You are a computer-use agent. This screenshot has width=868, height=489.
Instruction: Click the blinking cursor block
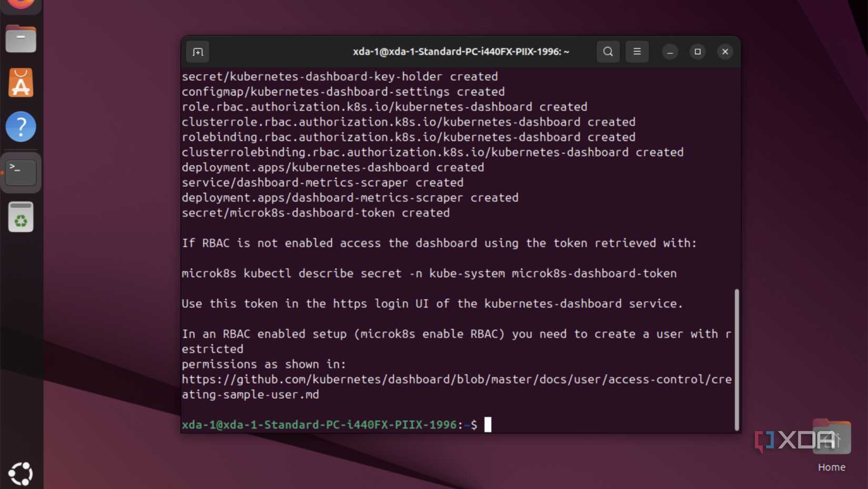[x=487, y=425]
